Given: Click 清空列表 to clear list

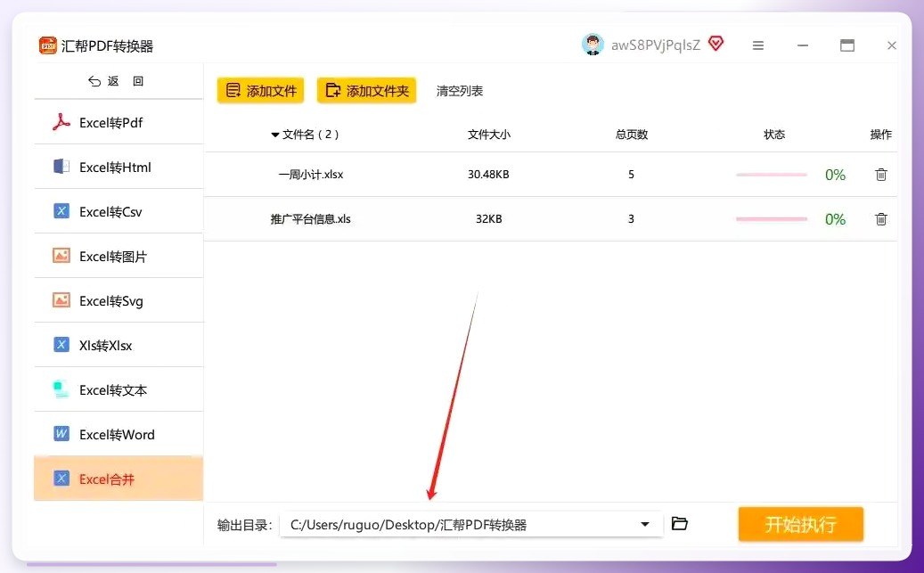Looking at the screenshot, I should pos(460,91).
